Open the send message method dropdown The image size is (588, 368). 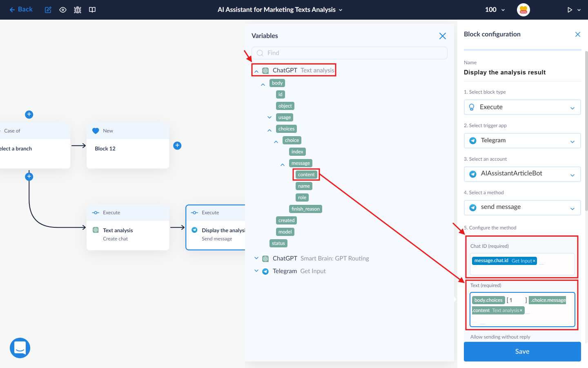pyautogui.click(x=522, y=207)
